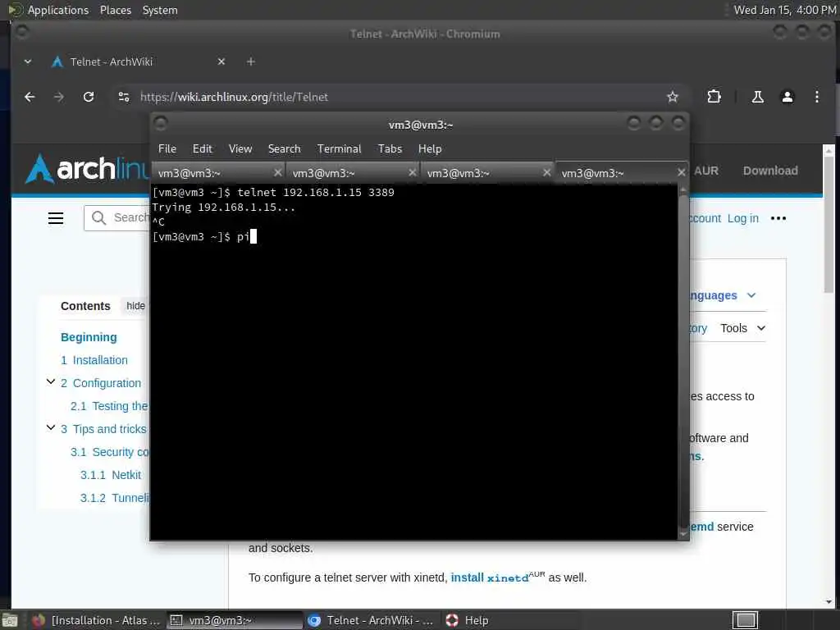Click the clock showing Wed Jan 15
This screenshot has height=630, width=840.
click(x=785, y=10)
